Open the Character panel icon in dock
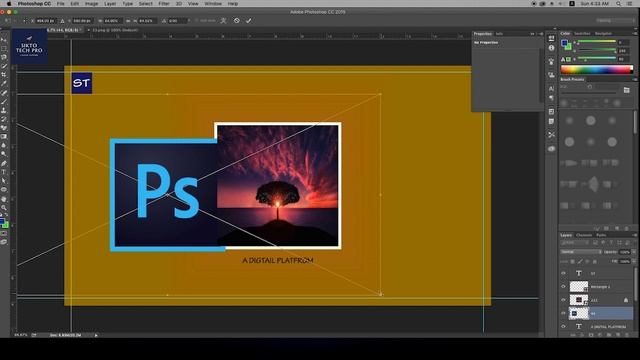This screenshot has height=360, width=640. point(551,88)
